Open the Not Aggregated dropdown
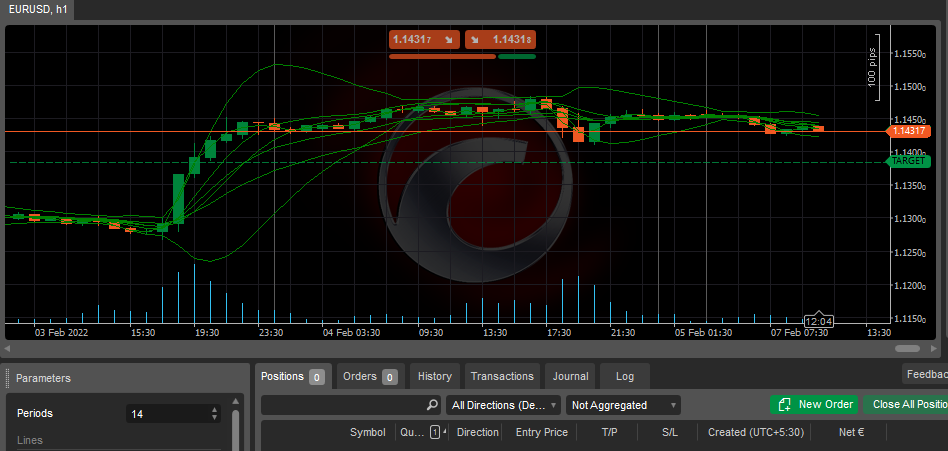This screenshot has height=451, width=948. pyautogui.click(x=623, y=405)
